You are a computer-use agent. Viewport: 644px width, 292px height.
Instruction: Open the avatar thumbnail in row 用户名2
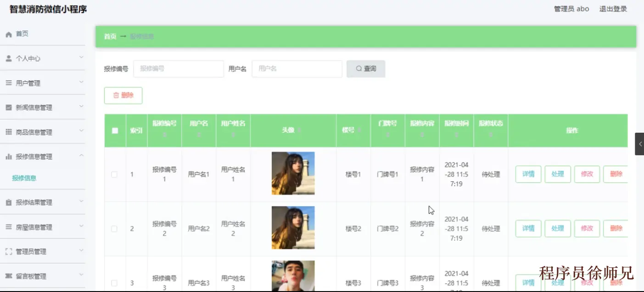[293, 228]
